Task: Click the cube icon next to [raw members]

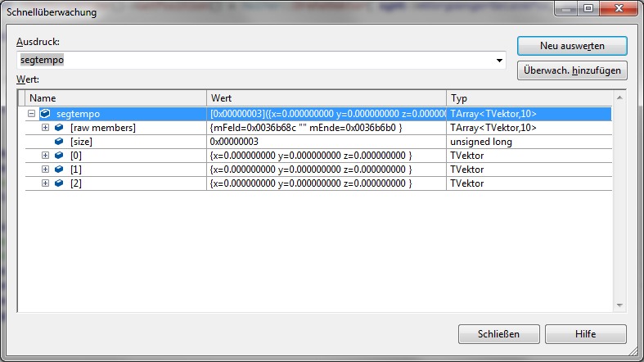Action: (x=59, y=128)
